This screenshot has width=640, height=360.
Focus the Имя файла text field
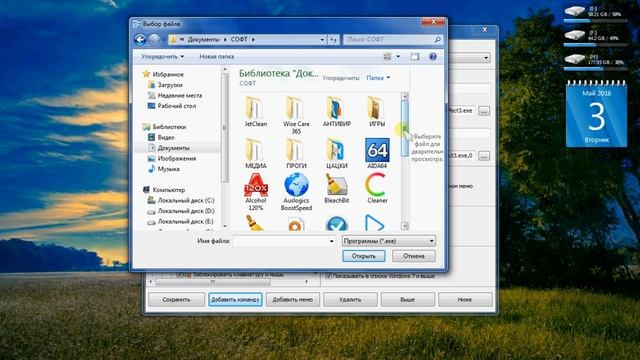pos(281,241)
